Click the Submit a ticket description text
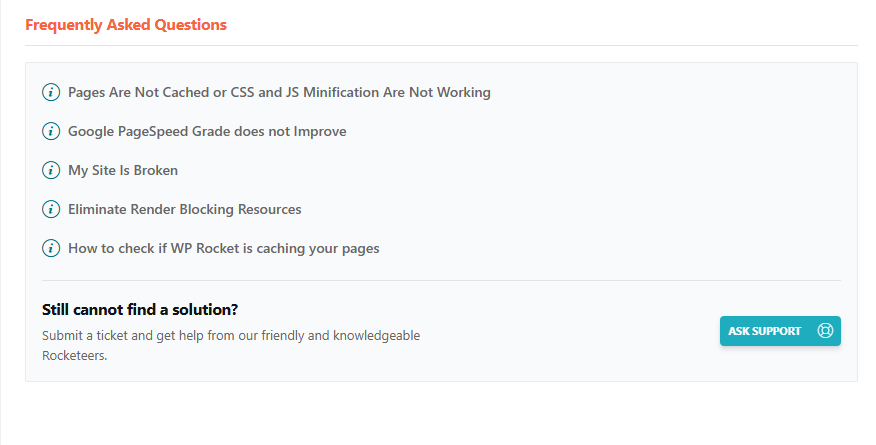Image resolution: width=876 pixels, height=445 pixels. (231, 335)
